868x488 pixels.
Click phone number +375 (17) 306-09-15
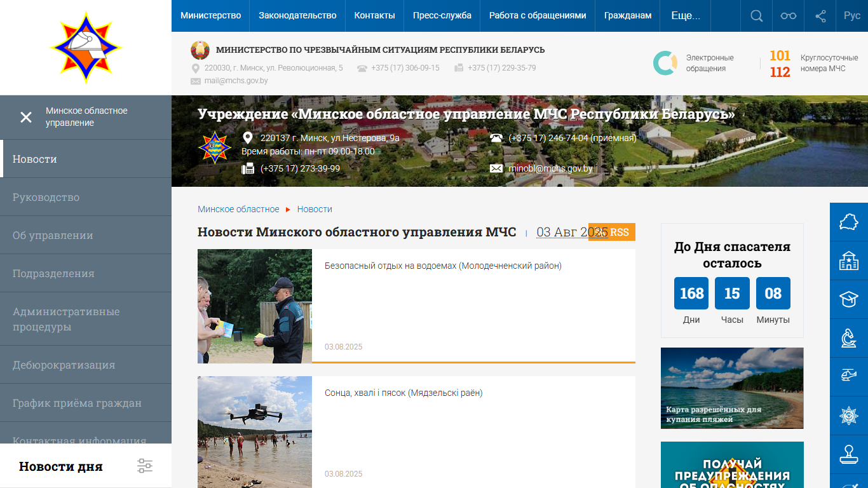(x=405, y=68)
